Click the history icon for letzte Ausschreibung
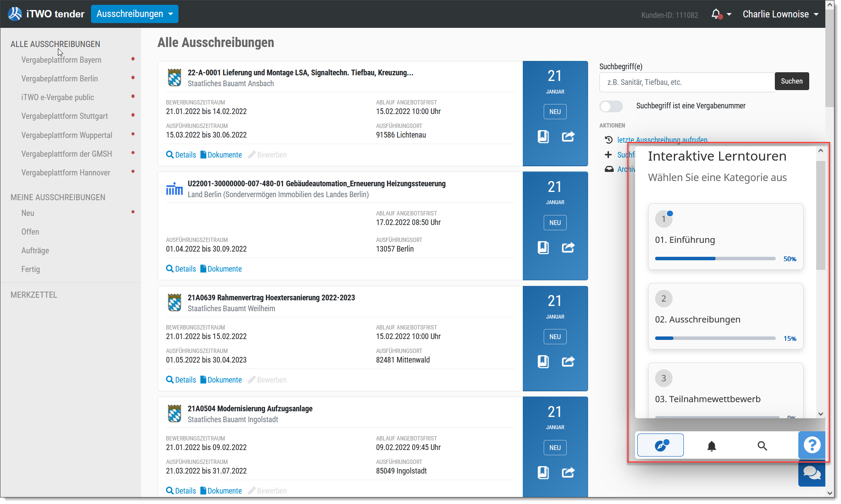The width and height of the screenshot is (841, 504). click(x=609, y=140)
